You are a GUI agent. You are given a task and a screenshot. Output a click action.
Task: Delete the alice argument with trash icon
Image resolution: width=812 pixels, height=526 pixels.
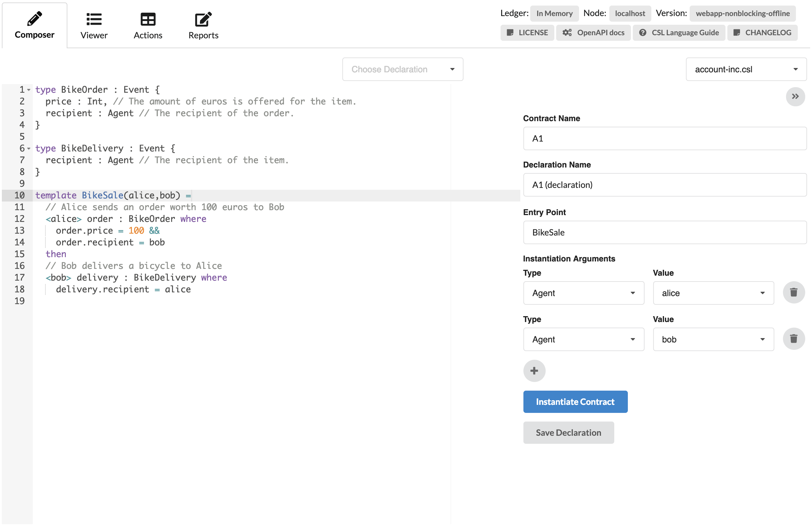(793, 293)
